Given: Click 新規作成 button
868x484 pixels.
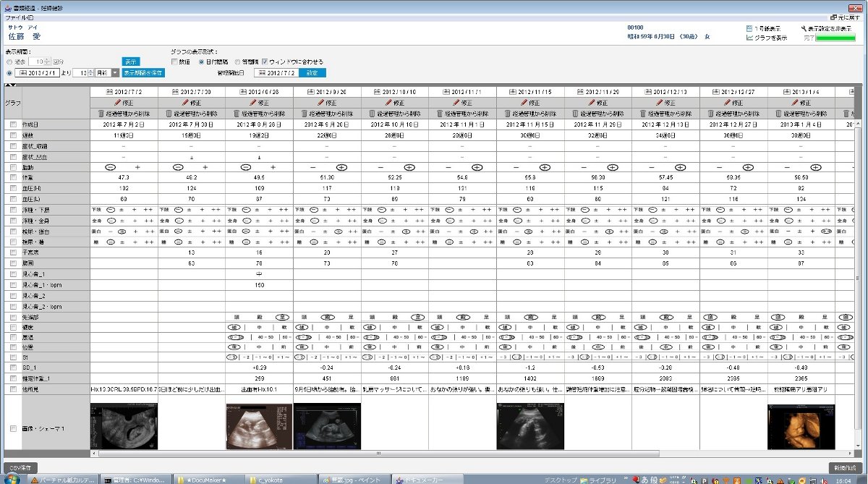Looking at the screenshot, I should click(846, 467).
